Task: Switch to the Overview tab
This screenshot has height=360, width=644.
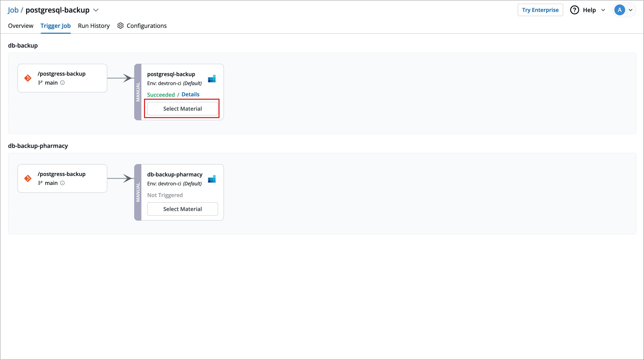Action: (x=20, y=26)
